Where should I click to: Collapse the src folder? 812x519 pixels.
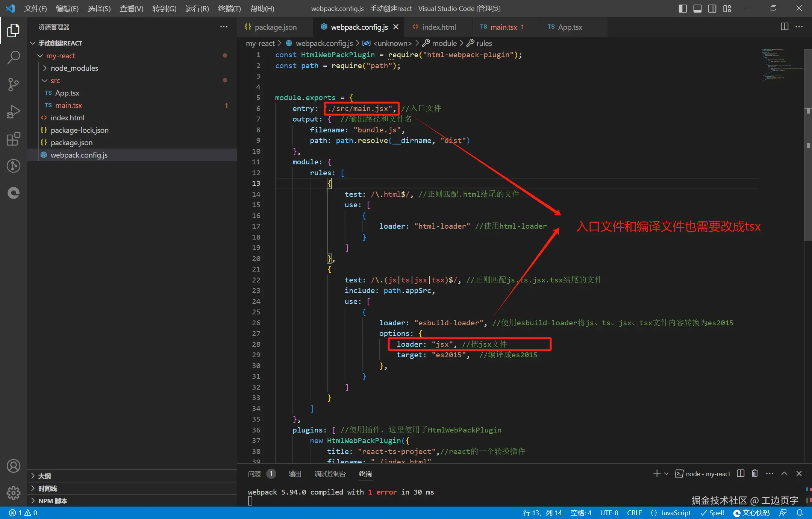coord(55,80)
